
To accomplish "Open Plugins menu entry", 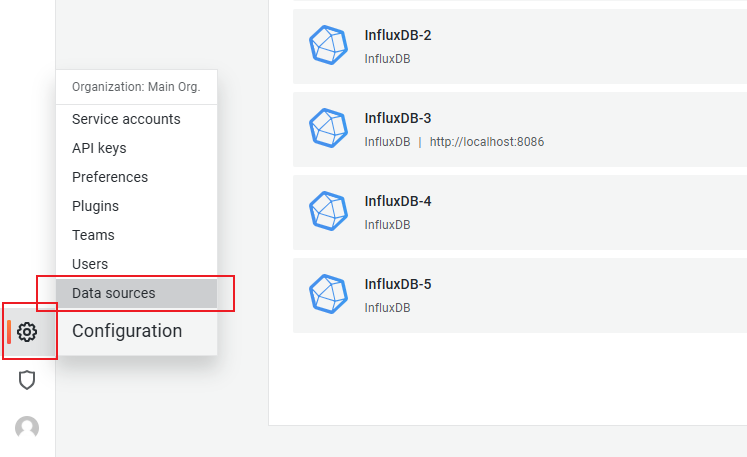I will [136, 206].
